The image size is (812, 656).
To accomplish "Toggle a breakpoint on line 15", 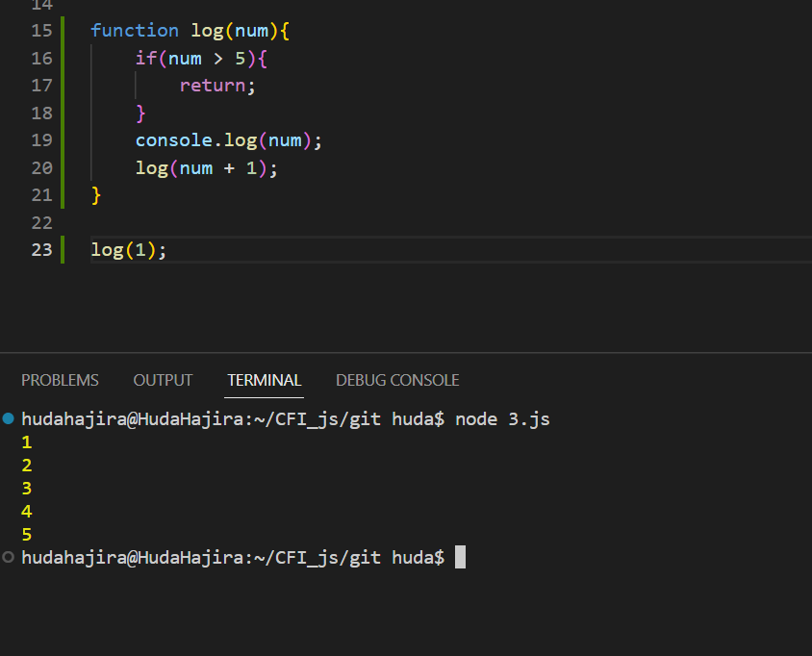I will click(x=17, y=30).
